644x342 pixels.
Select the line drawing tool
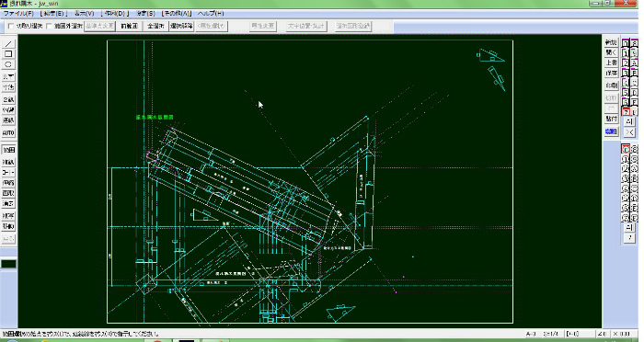click(x=8, y=44)
